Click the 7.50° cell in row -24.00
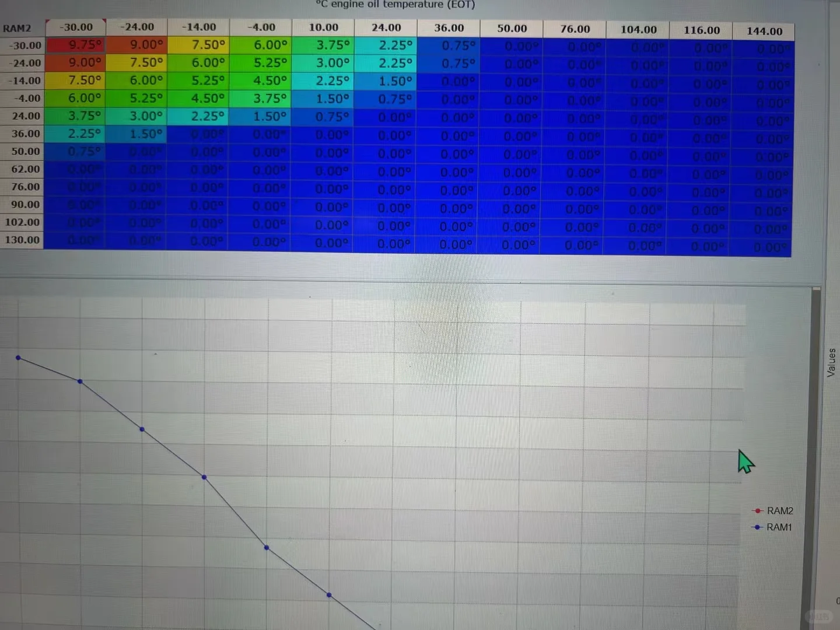Viewport: 840px width, 630px height. tap(136, 62)
